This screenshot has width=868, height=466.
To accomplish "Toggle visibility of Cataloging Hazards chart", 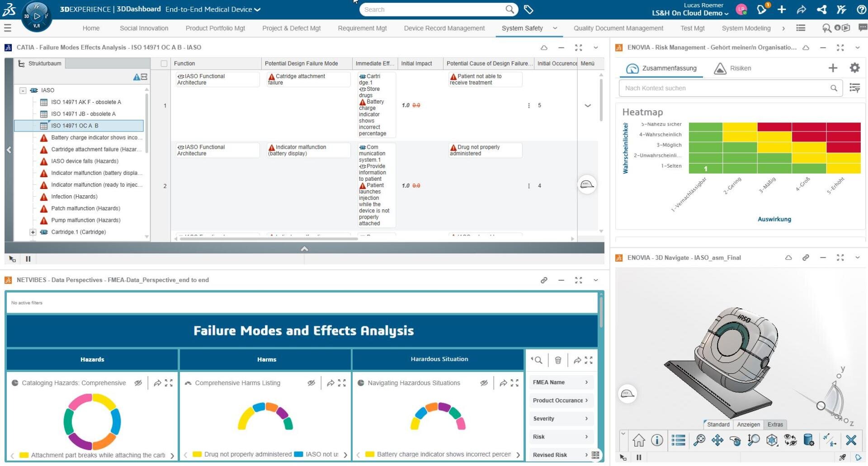I will pos(138,383).
